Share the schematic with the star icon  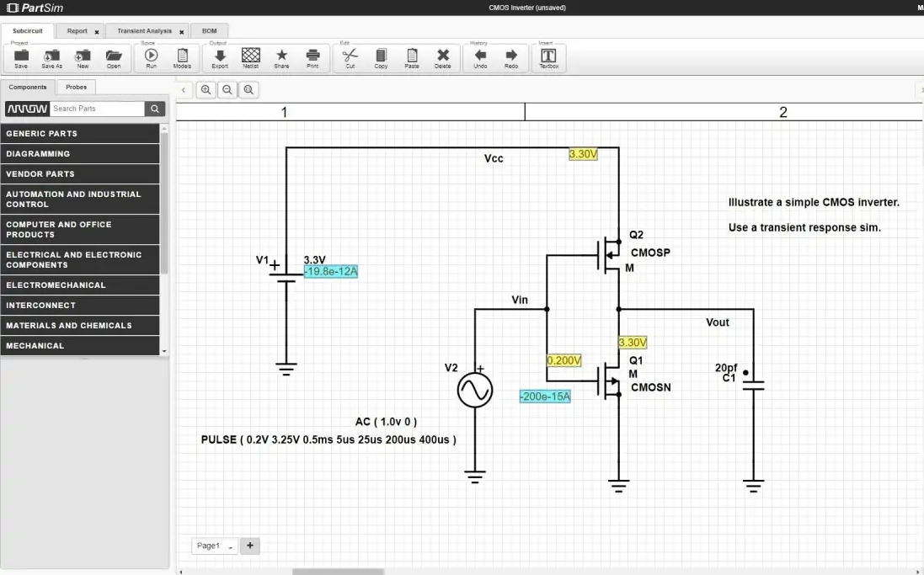click(281, 57)
